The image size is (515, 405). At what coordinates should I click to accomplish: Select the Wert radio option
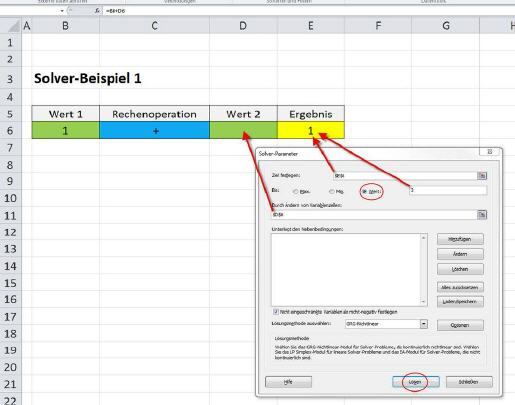[x=365, y=192]
